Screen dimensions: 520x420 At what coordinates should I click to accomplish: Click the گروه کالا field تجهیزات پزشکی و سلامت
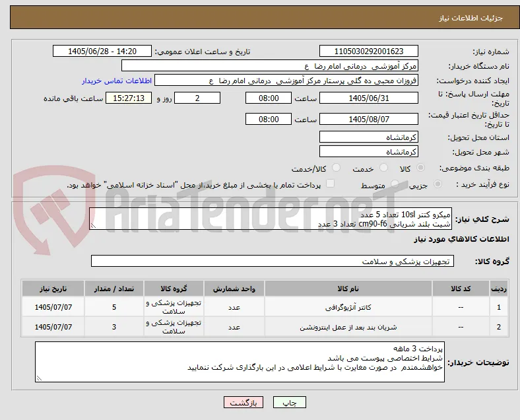[273, 261]
